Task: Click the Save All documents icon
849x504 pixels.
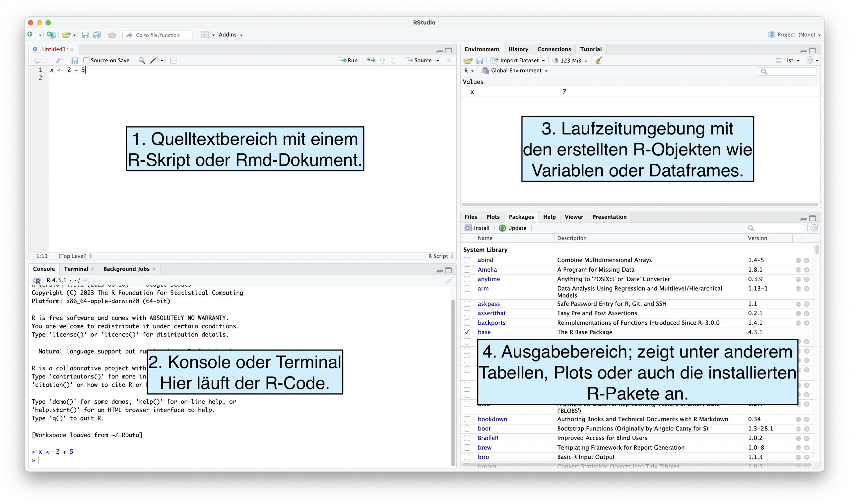Action: 97,35
